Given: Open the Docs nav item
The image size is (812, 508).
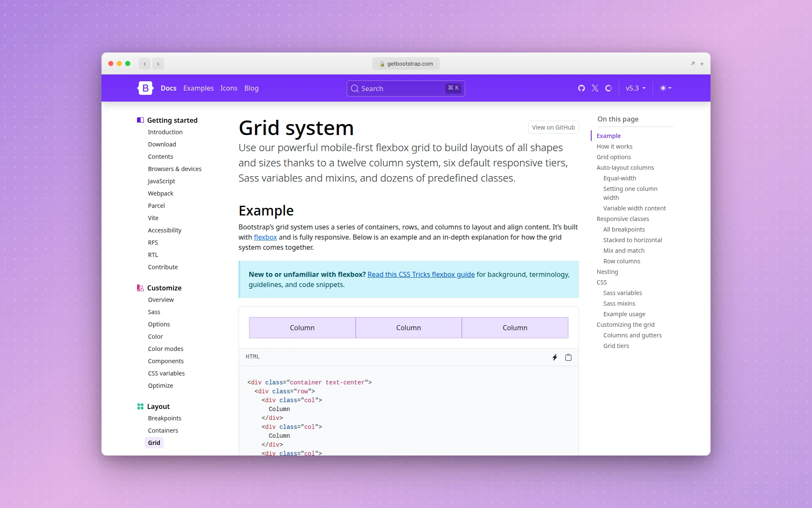Looking at the screenshot, I should point(168,88).
